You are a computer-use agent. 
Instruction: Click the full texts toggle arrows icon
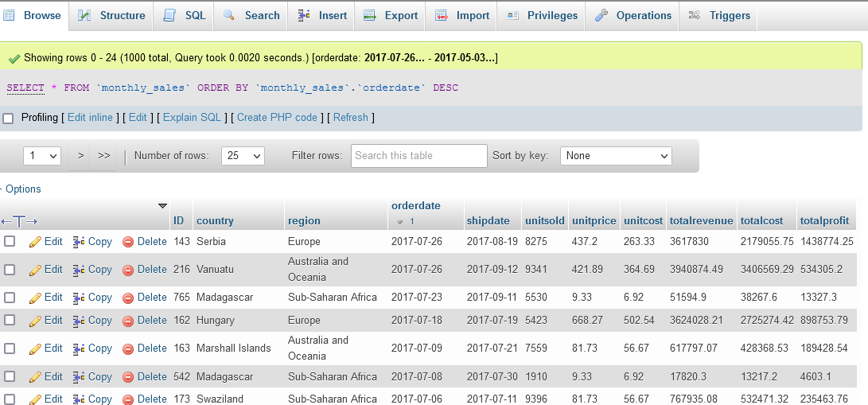click(x=19, y=222)
